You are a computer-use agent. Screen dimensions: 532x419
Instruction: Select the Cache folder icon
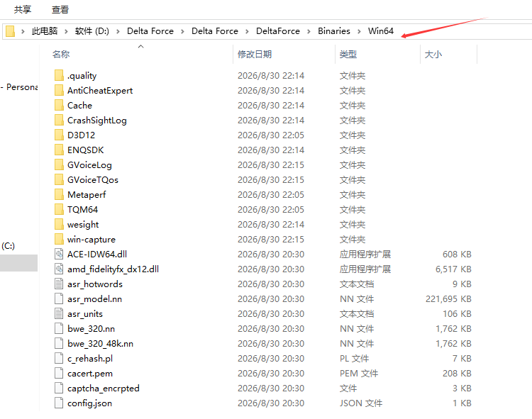(x=59, y=105)
